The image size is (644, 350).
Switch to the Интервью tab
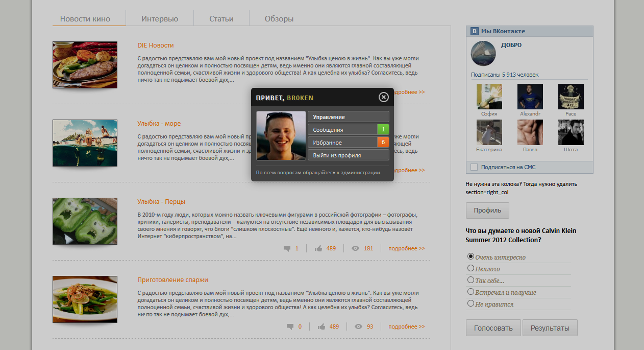tap(160, 19)
